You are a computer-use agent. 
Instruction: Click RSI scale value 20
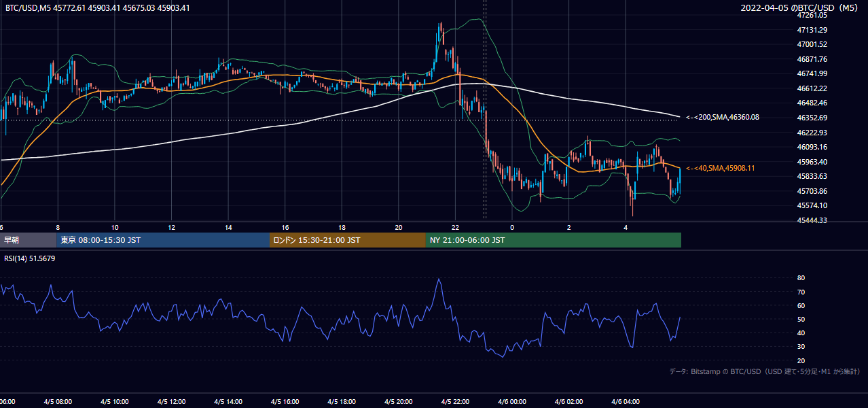[x=801, y=360]
